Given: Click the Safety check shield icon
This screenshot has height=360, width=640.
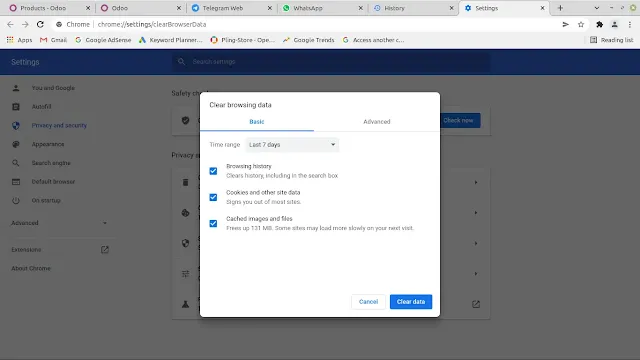Looking at the screenshot, I should pos(185,120).
